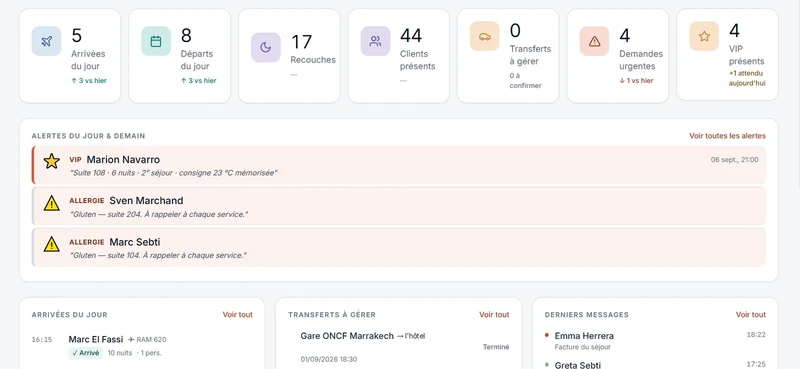Click the Suite 108 note under Marion Navarro
The width and height of the screenshot is (800, 369).
(x=173, y=173)
